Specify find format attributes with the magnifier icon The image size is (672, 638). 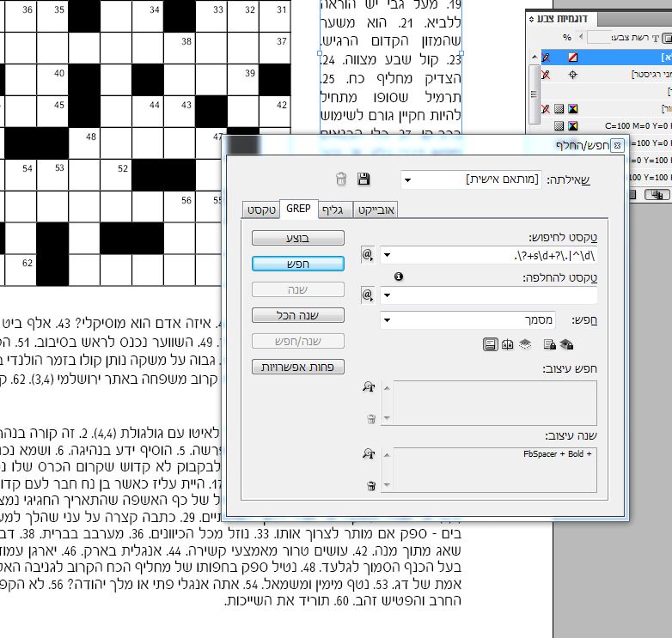[x=369, y=387]
